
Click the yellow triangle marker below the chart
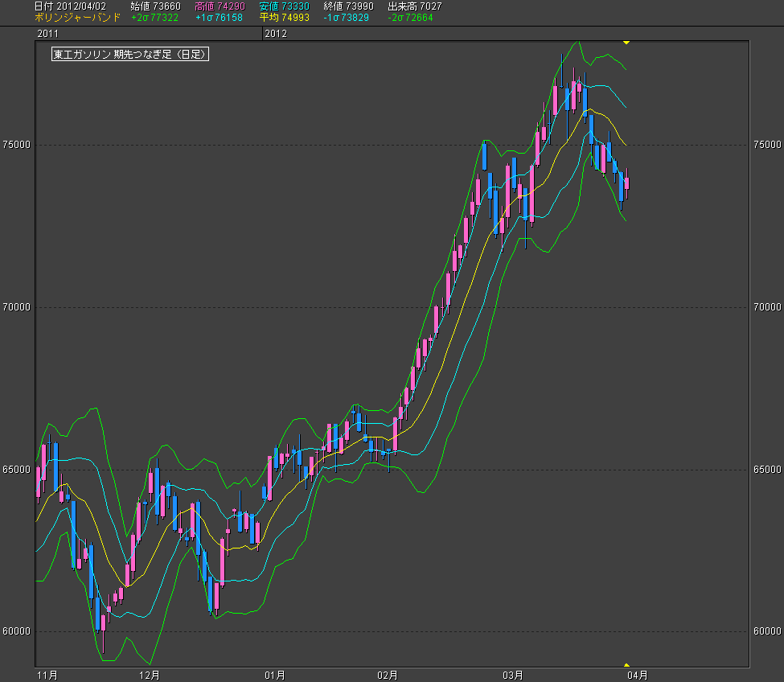[626, 665]
